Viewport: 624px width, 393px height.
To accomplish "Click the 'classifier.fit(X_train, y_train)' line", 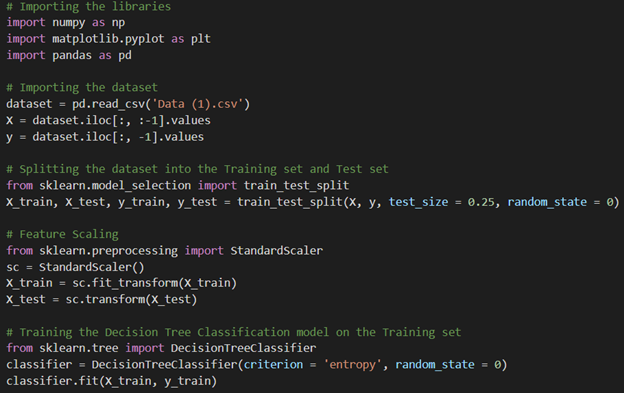I will tap(111, 381).
